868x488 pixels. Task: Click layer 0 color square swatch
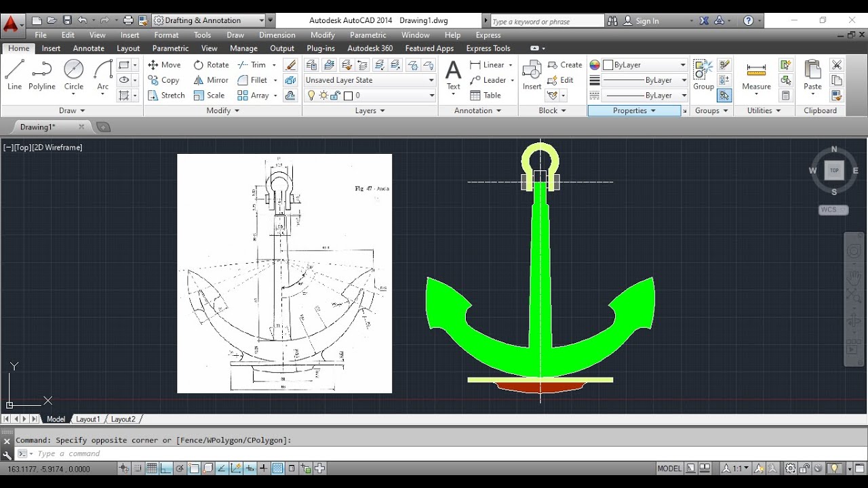click(348, 96)
